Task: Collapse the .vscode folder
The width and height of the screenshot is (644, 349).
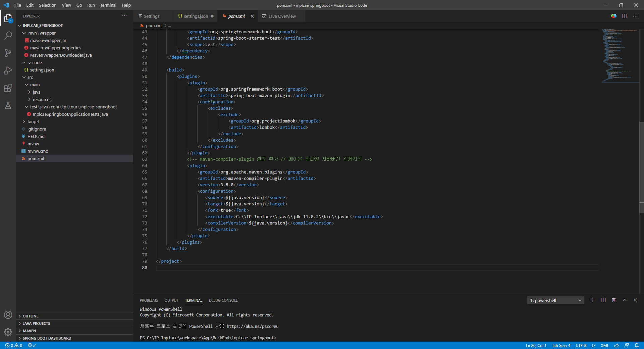Action: pyautogui.click(x=75, y=63)
